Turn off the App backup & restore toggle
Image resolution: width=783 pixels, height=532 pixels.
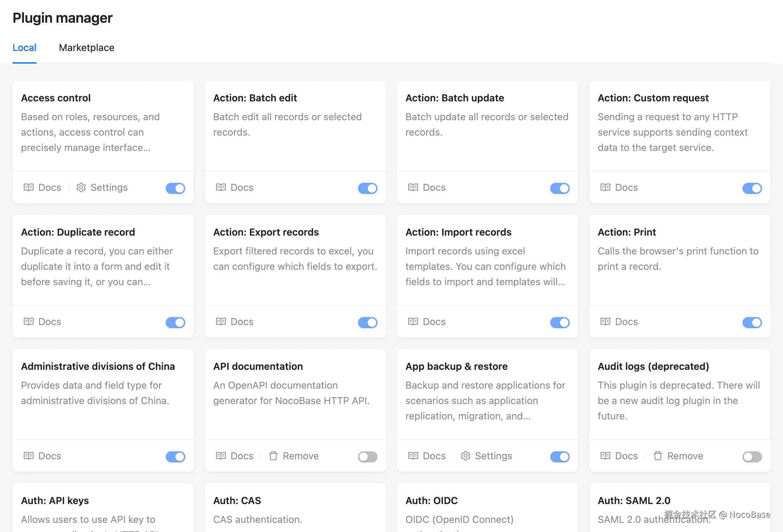[x=560, y=456]
